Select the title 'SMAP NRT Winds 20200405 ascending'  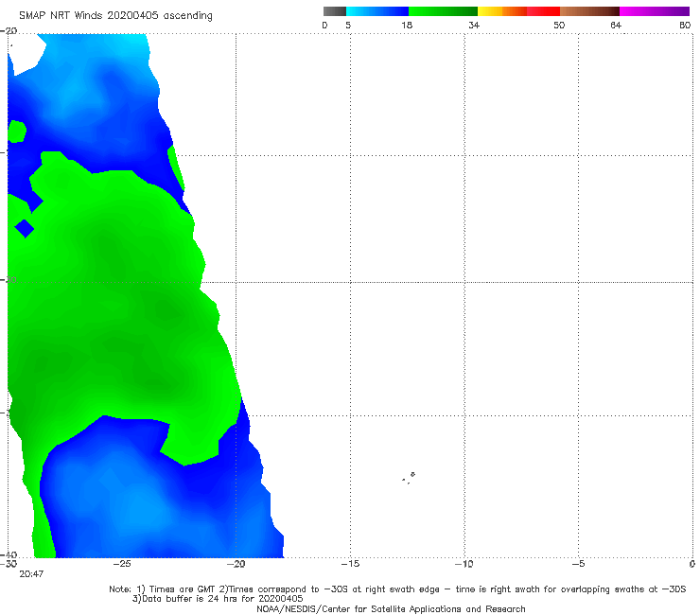[x=115, y=16]
